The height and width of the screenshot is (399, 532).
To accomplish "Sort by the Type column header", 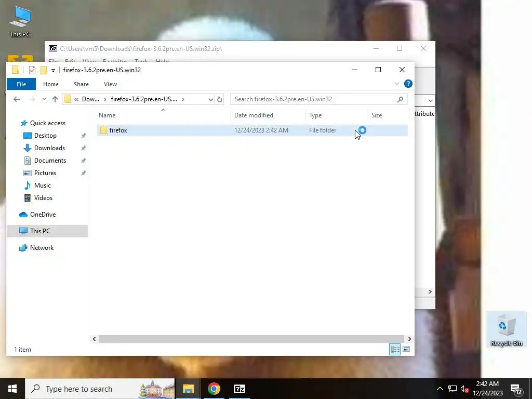I will [x=337, y=115].
